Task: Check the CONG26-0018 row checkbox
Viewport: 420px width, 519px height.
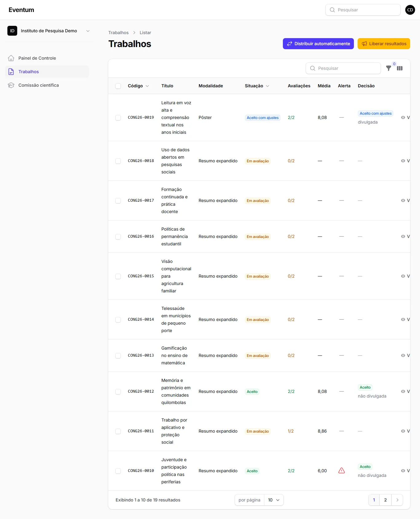Action: pos(118,161)
